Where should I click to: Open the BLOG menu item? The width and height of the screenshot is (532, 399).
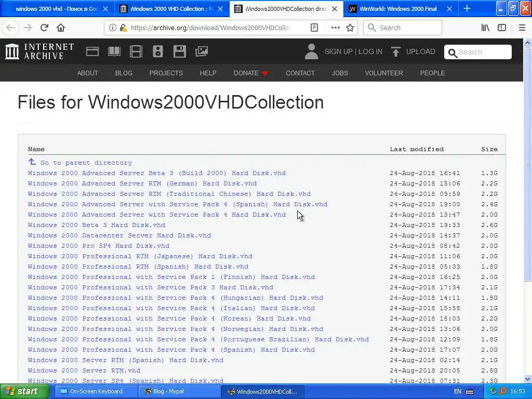point(124,73)
